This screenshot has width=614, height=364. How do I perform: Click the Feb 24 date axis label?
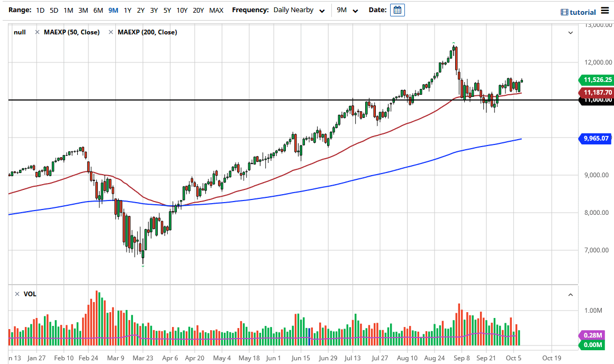tap(88, 358)
